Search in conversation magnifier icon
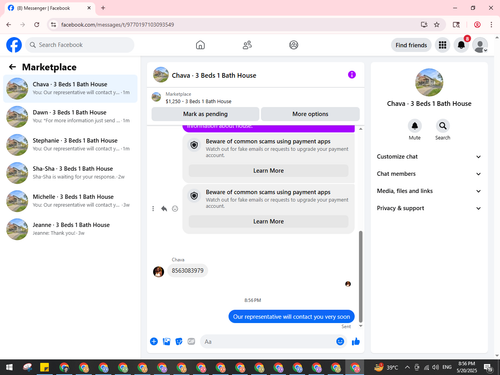 point(443,126)
